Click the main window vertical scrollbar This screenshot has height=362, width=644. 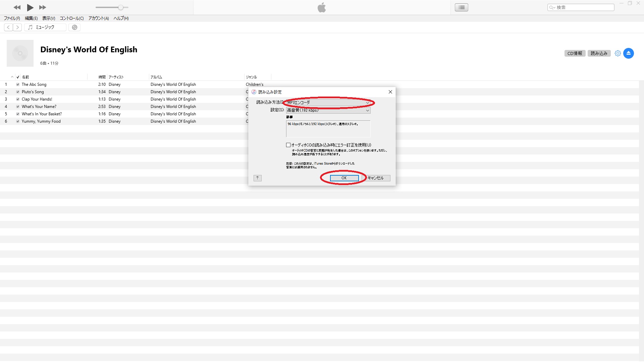[x=641, y=221]
